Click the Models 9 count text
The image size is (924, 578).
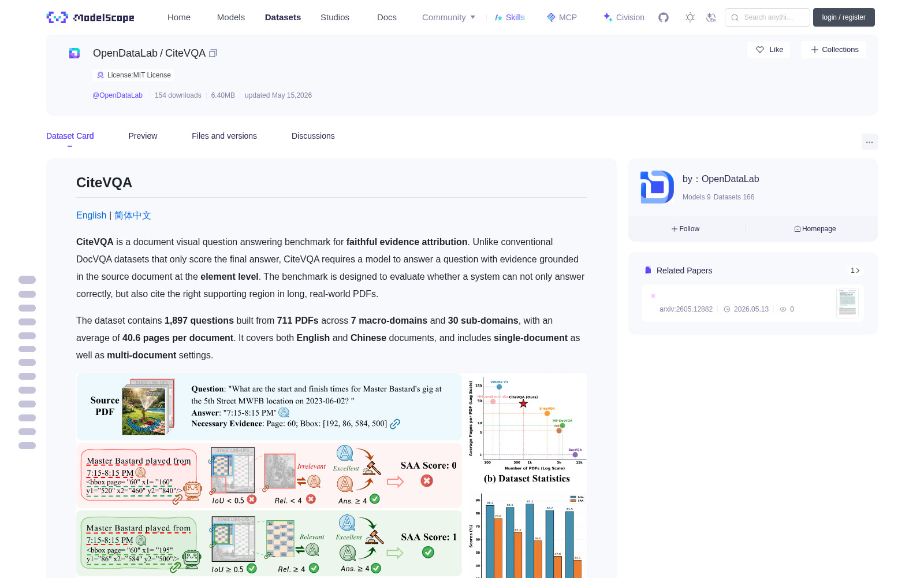pyautogui.click(x=696, y=197)
